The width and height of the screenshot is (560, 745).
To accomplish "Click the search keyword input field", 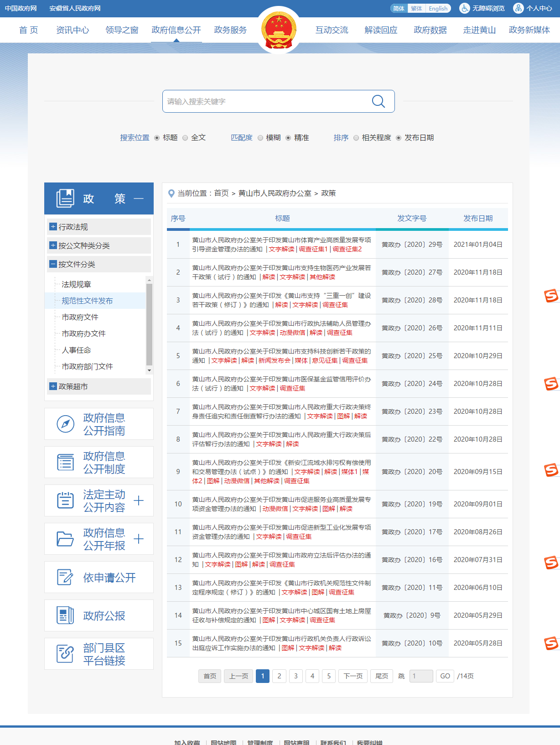I will [x=264, y=101].
